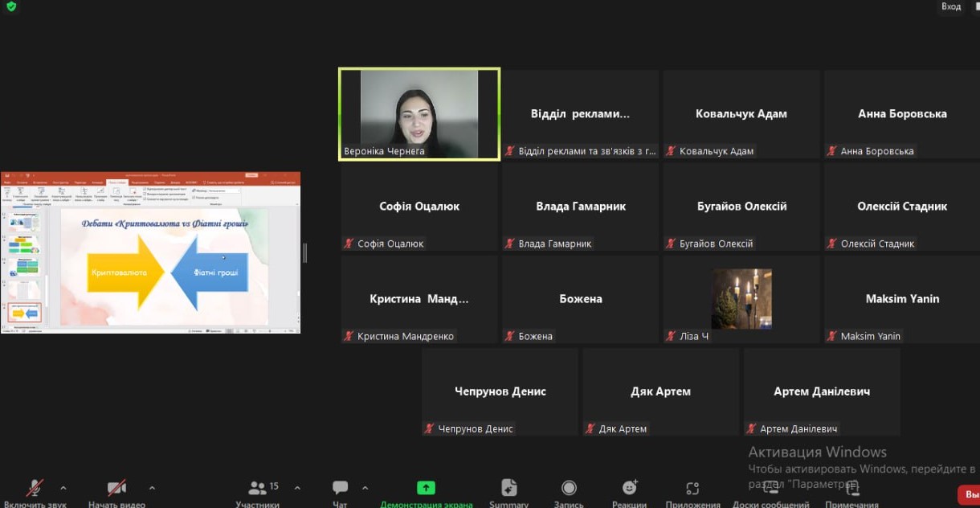The width and height of the screenshot is (980, 508).
Task: Click divider handle beside shared presentation
Action: point(304,253)
